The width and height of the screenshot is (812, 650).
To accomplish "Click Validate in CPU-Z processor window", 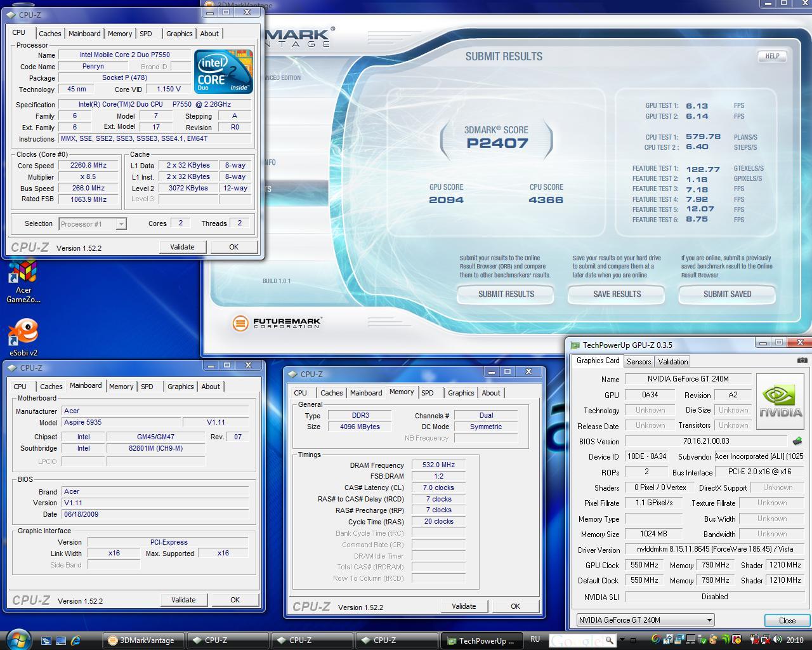I will click(182, 247).
